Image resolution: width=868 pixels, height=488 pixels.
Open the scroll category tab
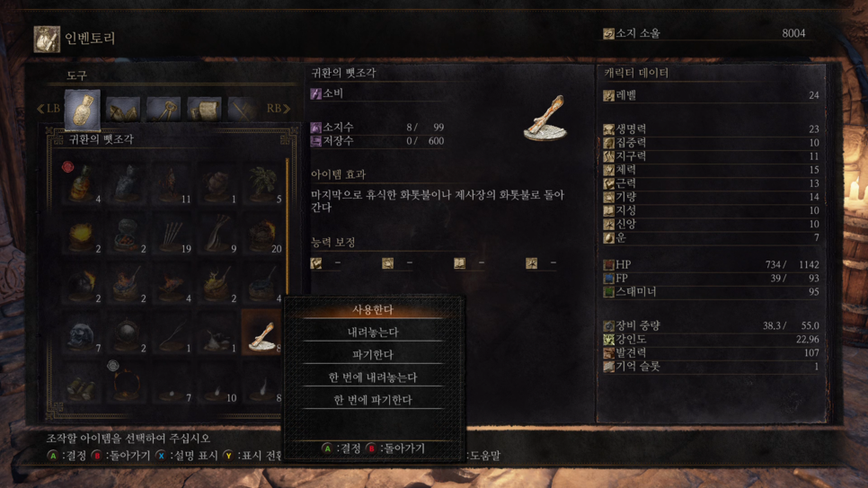(x=204, y=109)
